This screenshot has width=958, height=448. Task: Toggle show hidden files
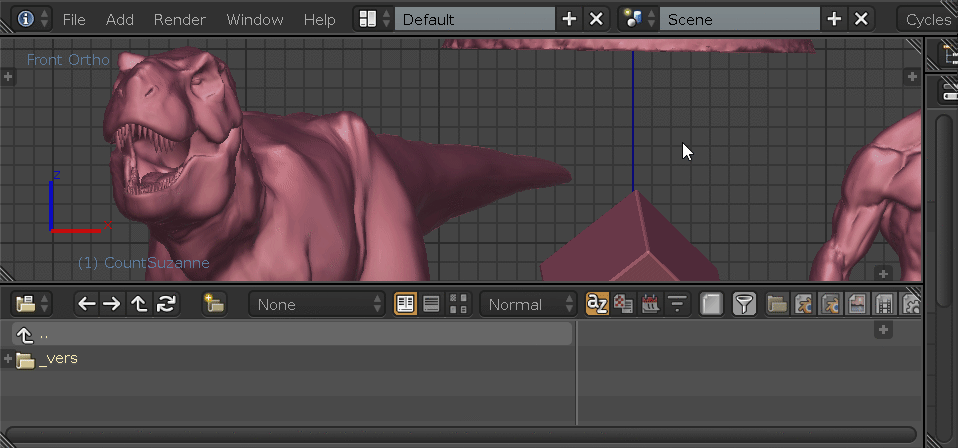[x=711, y=304]
